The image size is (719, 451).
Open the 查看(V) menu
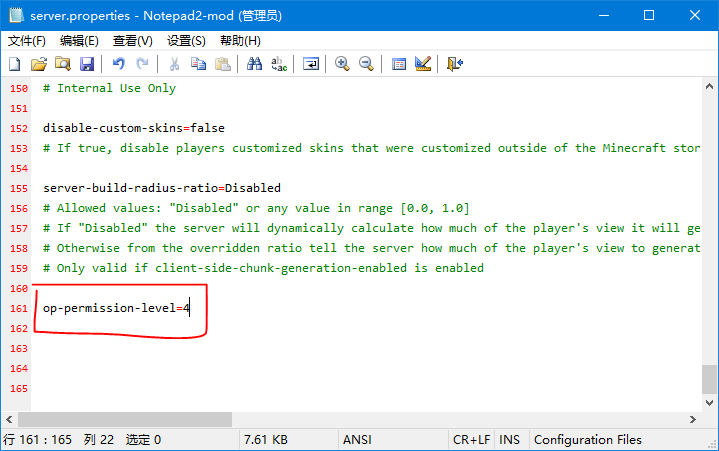[x=133, y=41]
